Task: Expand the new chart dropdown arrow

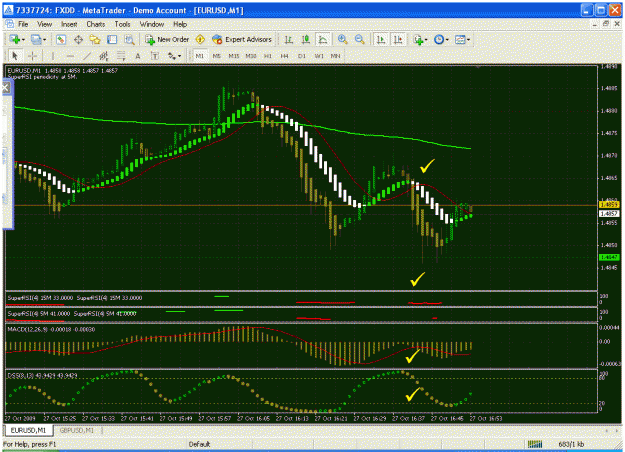Action: (x=24, y=40)
